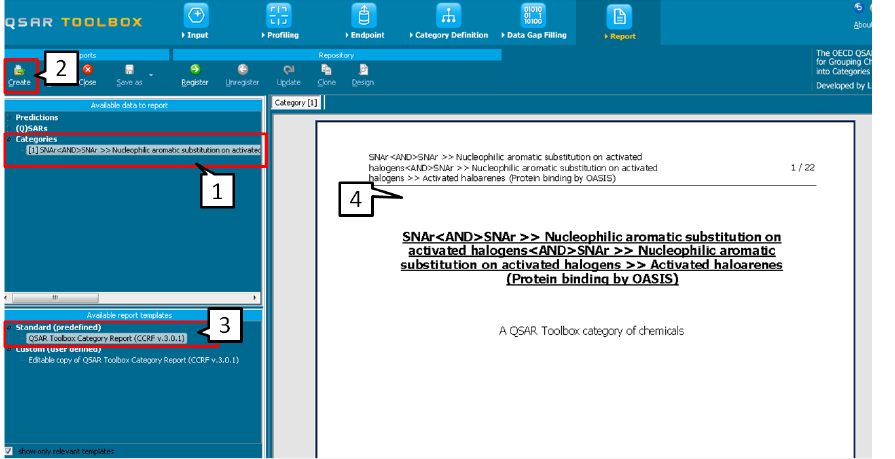This screenshot has width=895, height=459.
Task: Open the Design template tool
Action: 363,75
